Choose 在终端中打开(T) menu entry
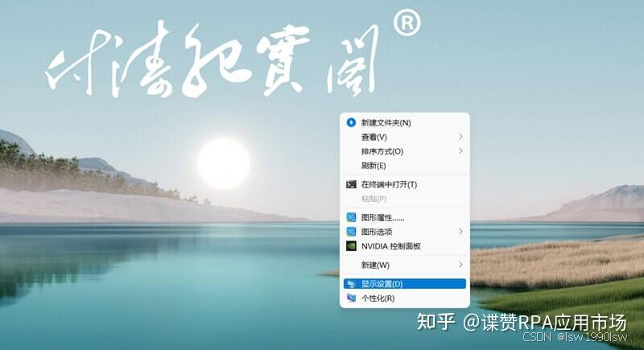This screenshot has height=350, width=644. (x=389, y=185)
